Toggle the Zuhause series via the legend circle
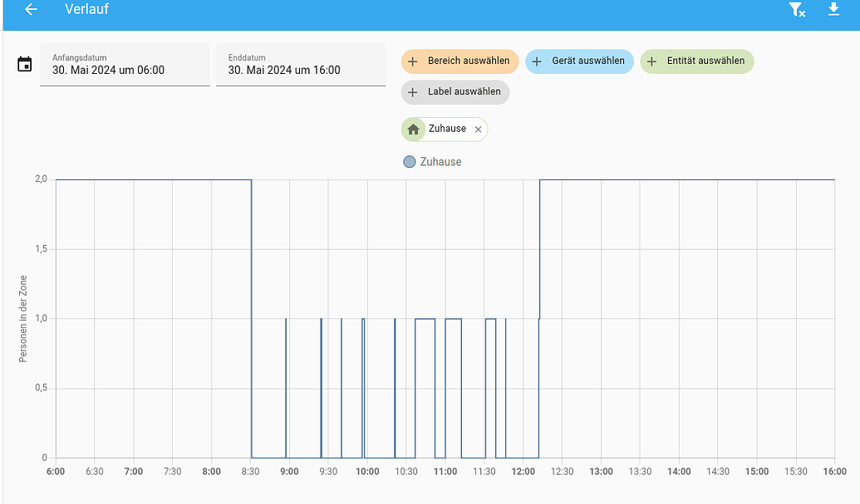 (x=408, y=161)
